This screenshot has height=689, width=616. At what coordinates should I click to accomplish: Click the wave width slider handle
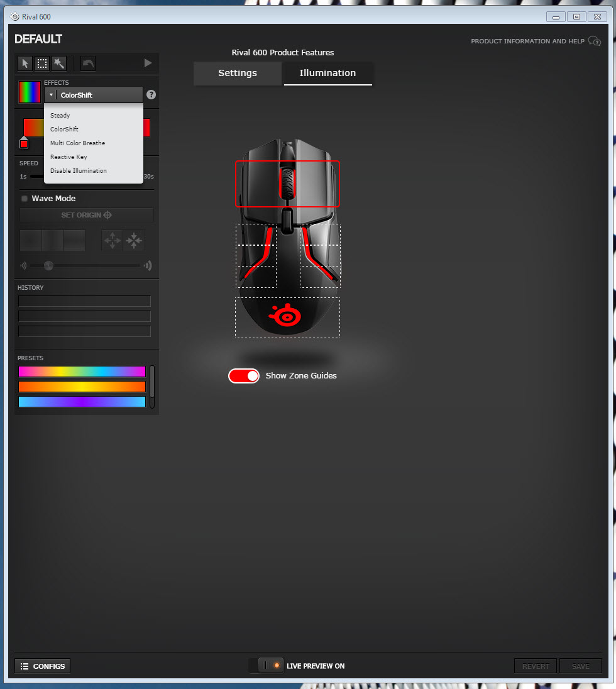click(x=49, y=265)
